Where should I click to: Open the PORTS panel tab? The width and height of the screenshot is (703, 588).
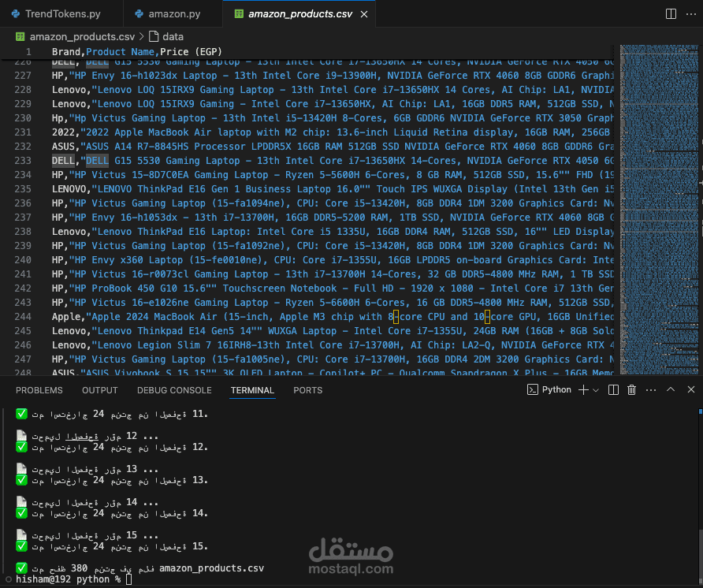[307, 390]
